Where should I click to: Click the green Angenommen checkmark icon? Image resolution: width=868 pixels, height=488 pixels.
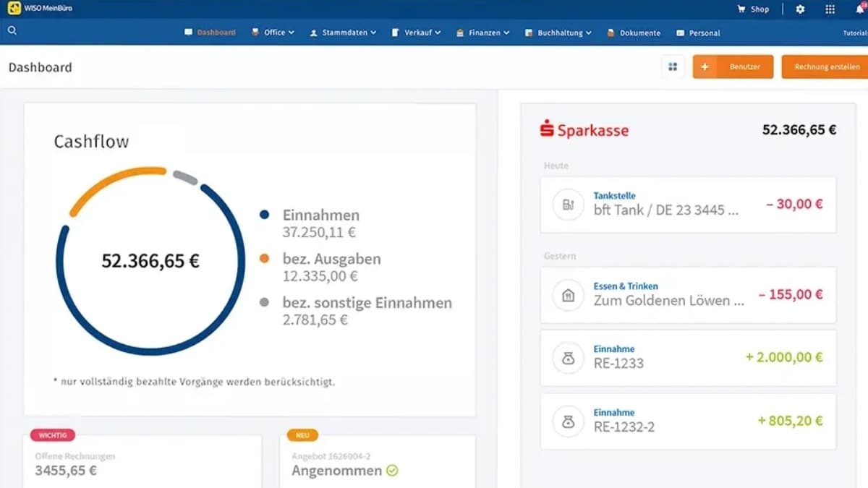392,471
